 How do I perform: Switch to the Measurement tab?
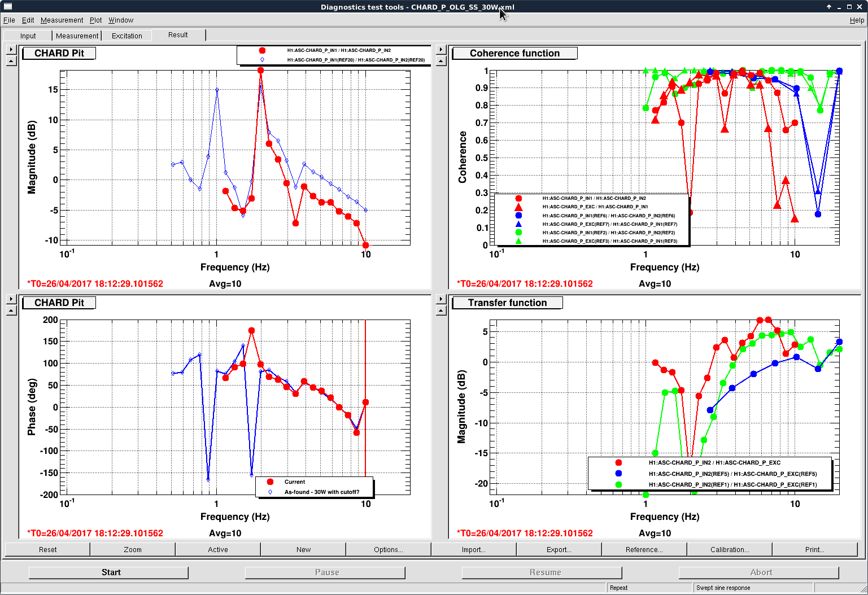pos(77,36)
